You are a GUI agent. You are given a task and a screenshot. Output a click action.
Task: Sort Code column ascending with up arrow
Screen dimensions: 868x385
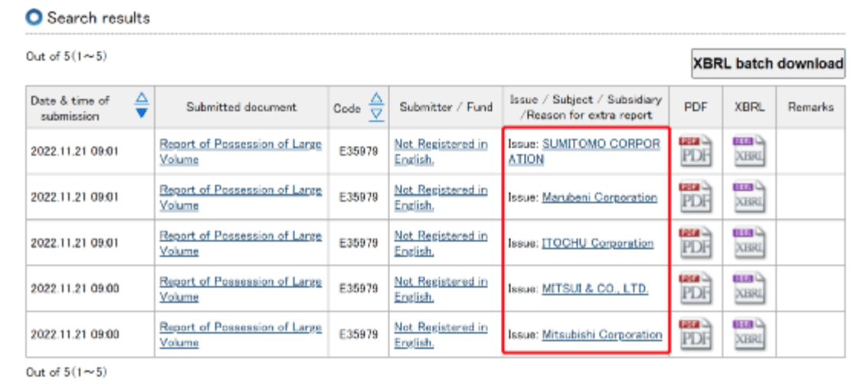click(376, 98)
